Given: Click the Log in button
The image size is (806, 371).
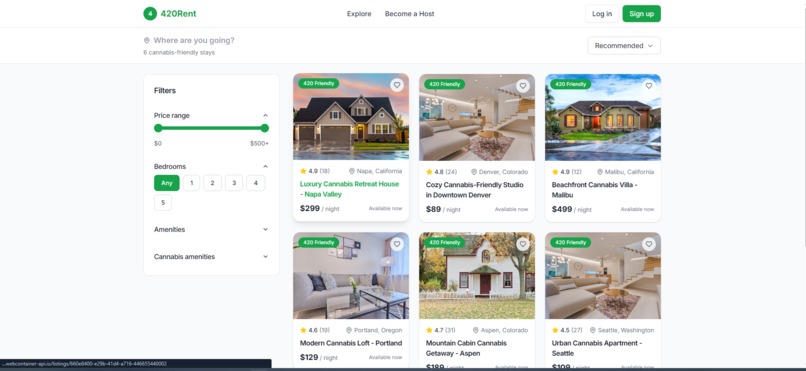Looking at the screenshot, I should (602, 14).
